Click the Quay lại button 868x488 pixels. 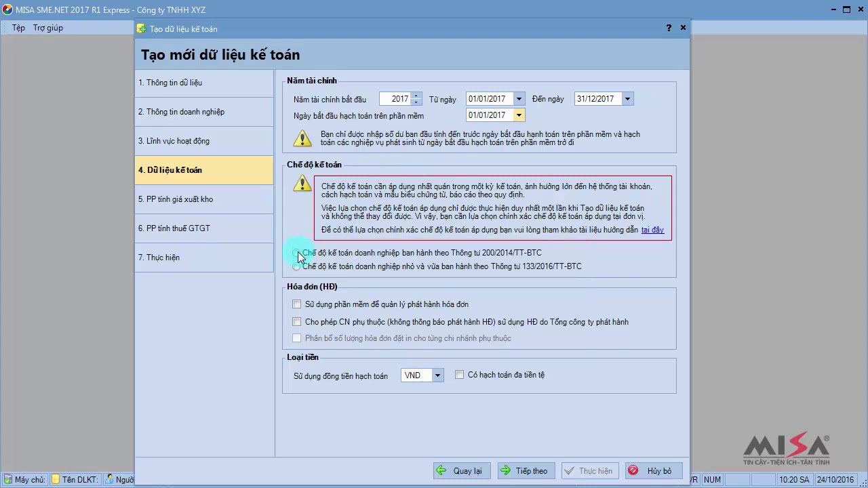(462, 471)
